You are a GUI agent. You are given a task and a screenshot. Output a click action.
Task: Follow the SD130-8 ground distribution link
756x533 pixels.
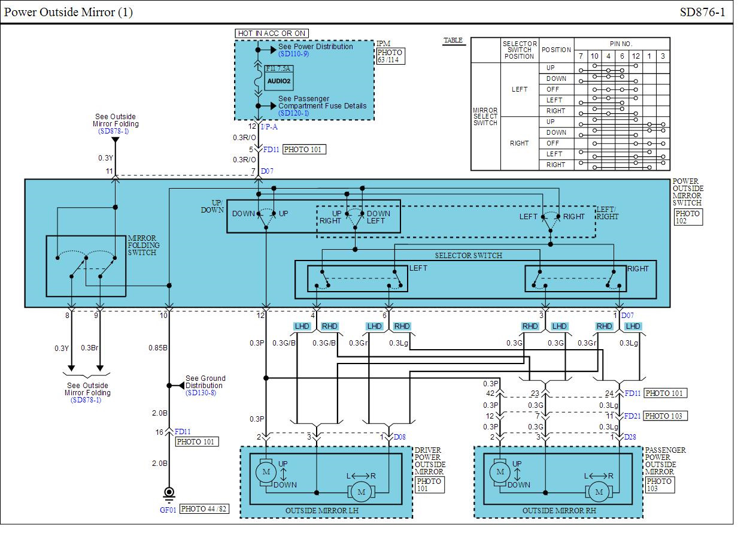201,393
